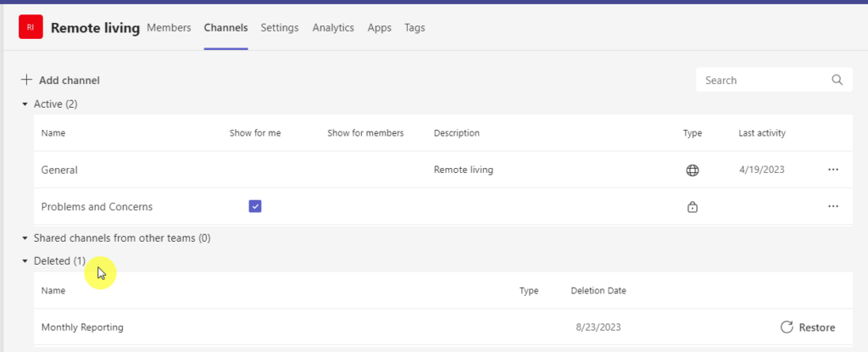Click the Last activity column header

coord(762,133)
